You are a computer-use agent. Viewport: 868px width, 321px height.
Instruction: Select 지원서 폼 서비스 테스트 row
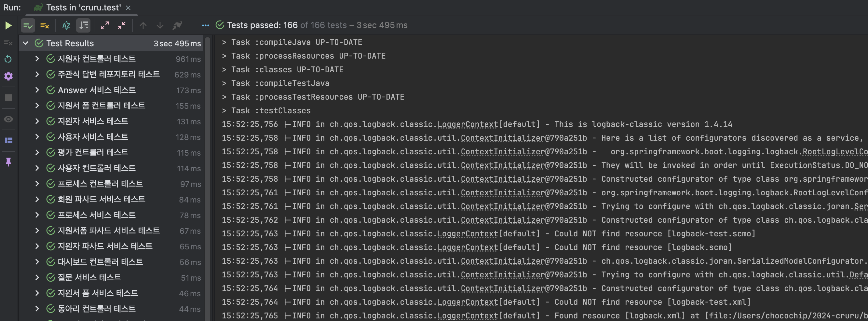[111, 293]
